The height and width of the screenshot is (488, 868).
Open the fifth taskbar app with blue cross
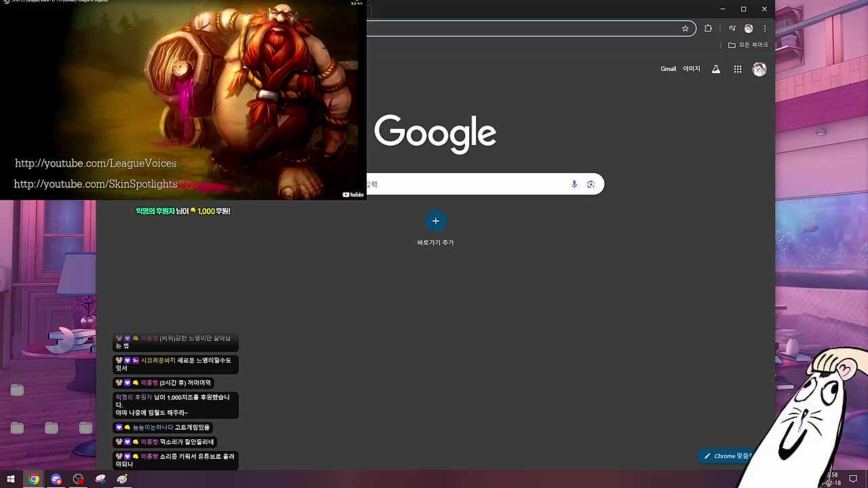click(x=100, y=479)
